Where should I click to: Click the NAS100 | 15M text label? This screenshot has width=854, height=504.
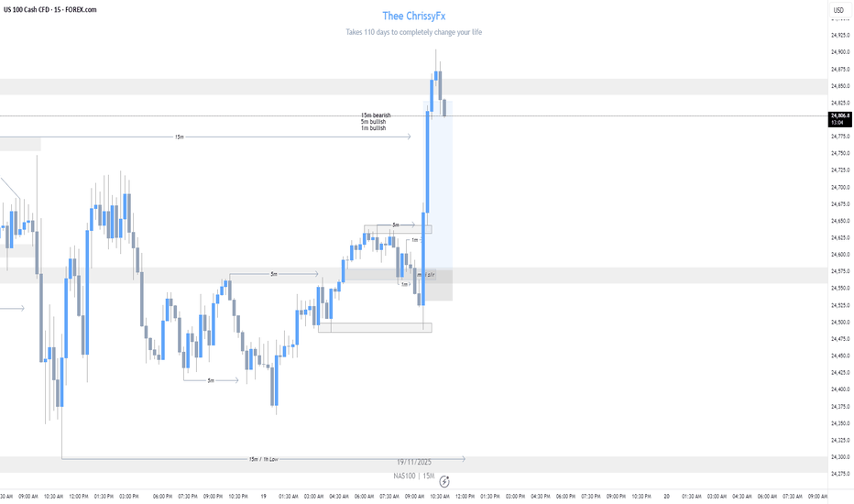click(413, 476)
